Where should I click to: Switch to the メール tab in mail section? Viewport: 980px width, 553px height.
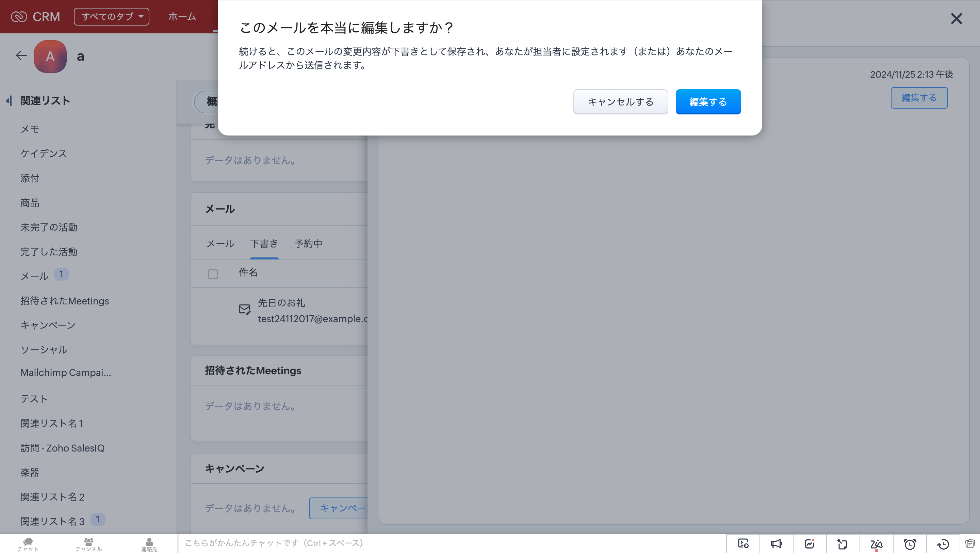click(x=220, y=243)
